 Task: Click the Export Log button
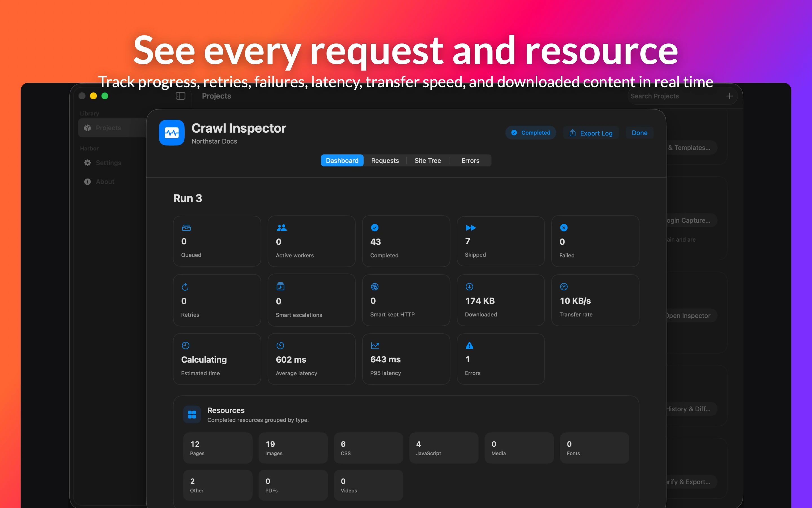tap(591, 133)
